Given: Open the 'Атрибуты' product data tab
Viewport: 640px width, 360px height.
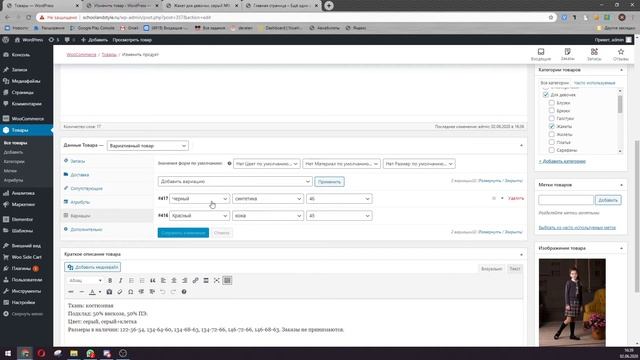Looking at the screenshot, I should coord(80,202).
